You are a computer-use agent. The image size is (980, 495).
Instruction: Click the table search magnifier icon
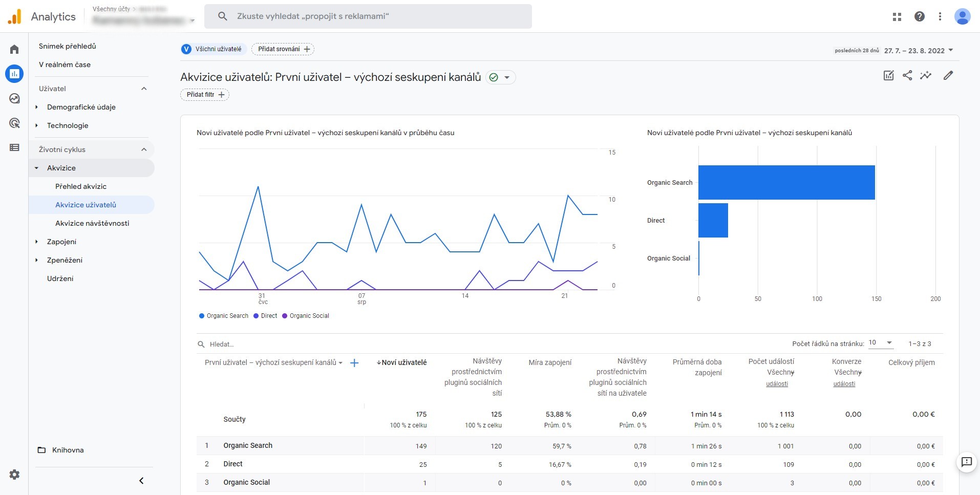(201, 345)
